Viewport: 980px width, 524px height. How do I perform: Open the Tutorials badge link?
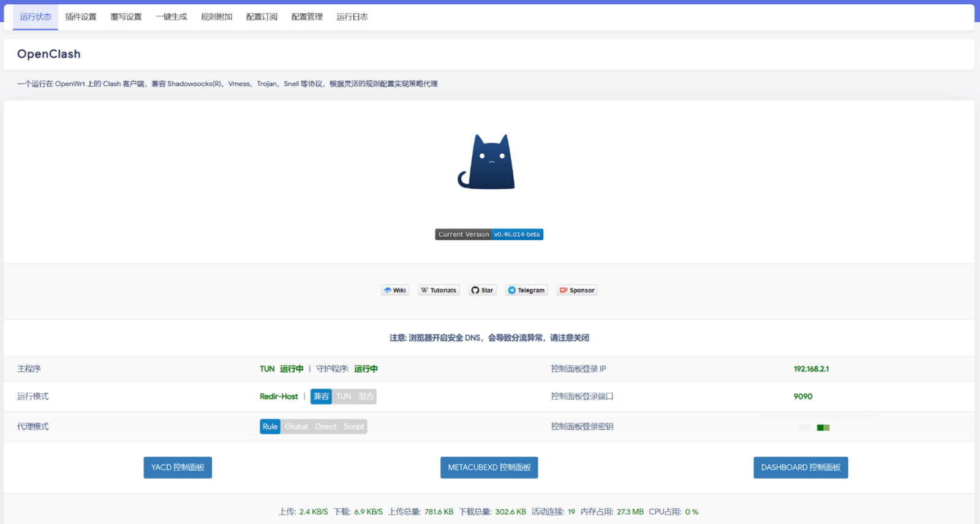(439, 290)
